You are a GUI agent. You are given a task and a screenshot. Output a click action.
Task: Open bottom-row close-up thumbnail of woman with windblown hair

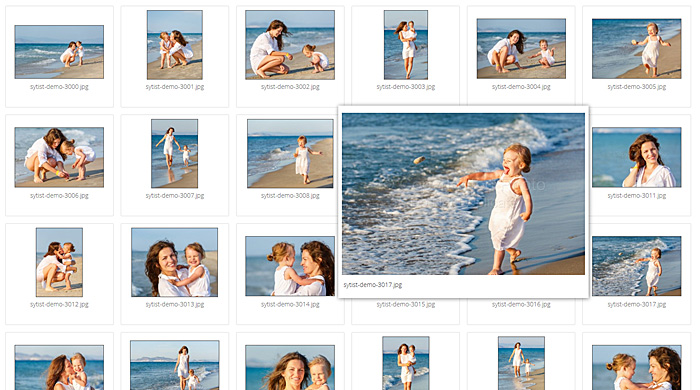pyautogui.click(x=290, y=367)
